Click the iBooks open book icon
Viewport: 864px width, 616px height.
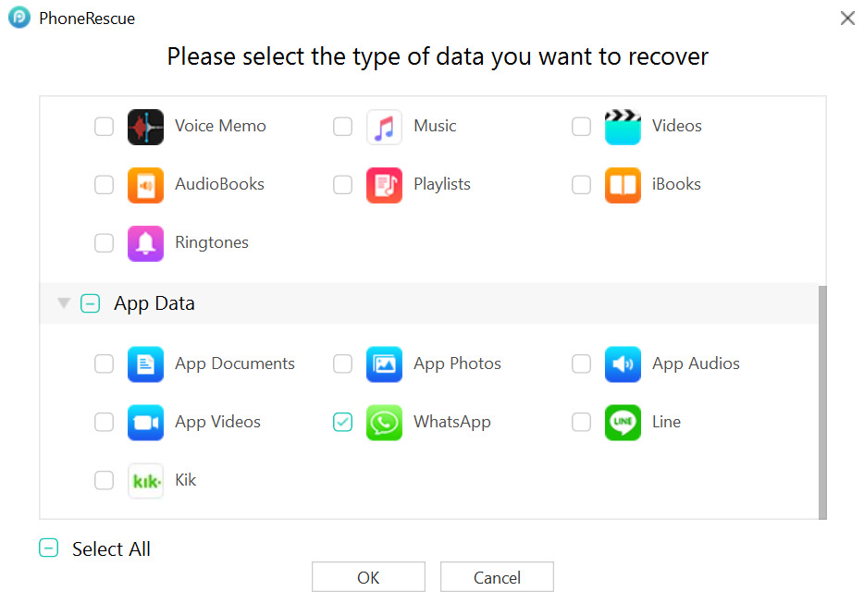click(623, 185)
